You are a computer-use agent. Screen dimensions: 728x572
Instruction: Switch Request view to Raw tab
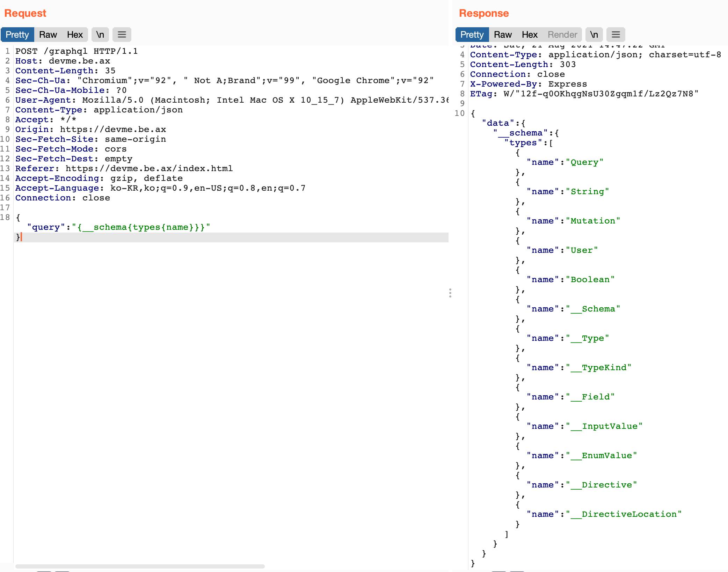pyautogui.click(x=48, y=35)
